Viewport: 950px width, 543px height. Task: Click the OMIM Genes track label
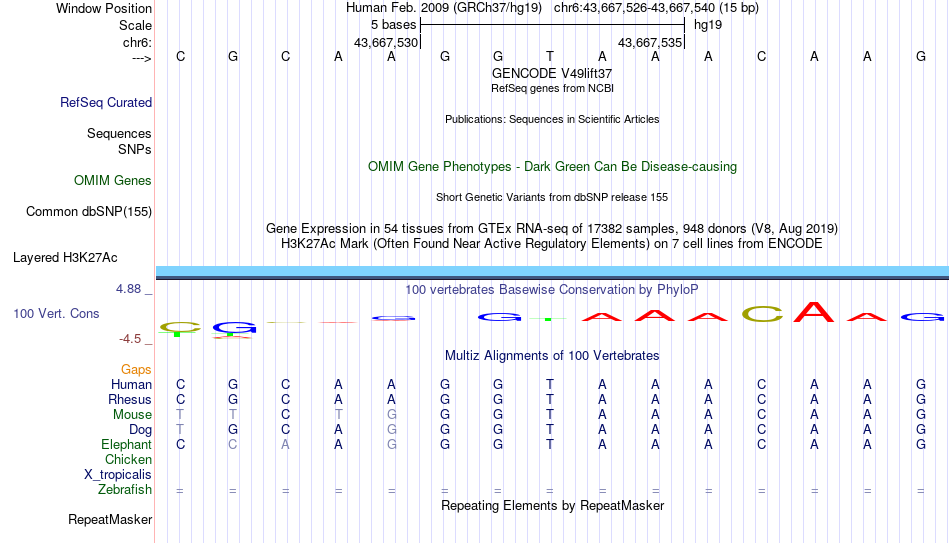(113, 181)
